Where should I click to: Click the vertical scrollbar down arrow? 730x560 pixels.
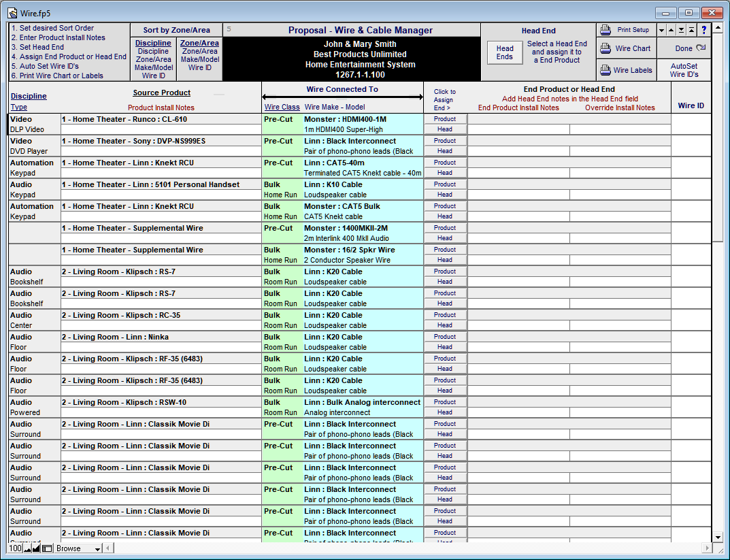718,536
